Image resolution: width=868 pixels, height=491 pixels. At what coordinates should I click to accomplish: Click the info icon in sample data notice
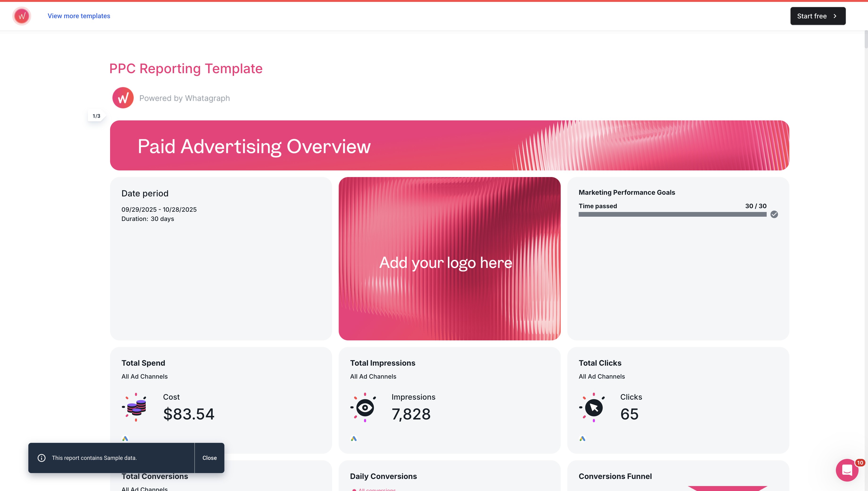[x=42, y=458]
